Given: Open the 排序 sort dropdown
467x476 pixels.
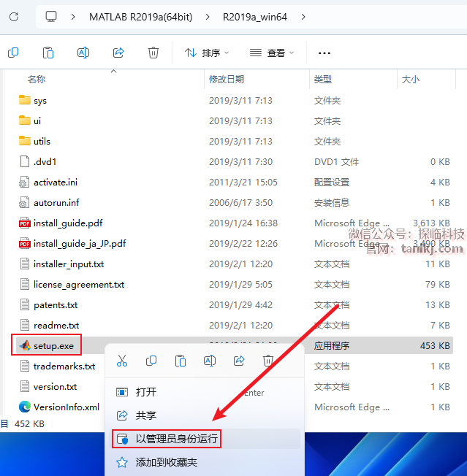Looking at the screenshot, I should click(x=207, y=53).
